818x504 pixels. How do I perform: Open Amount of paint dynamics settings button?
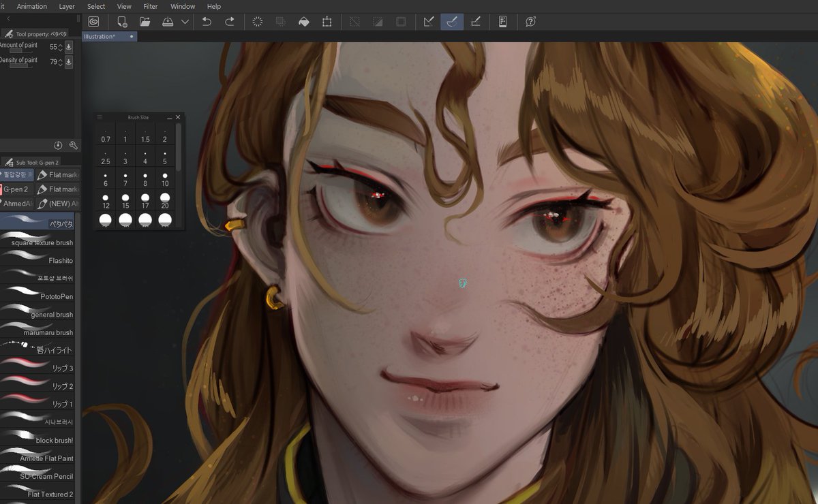pyautogui.click(x=69, y=47)
